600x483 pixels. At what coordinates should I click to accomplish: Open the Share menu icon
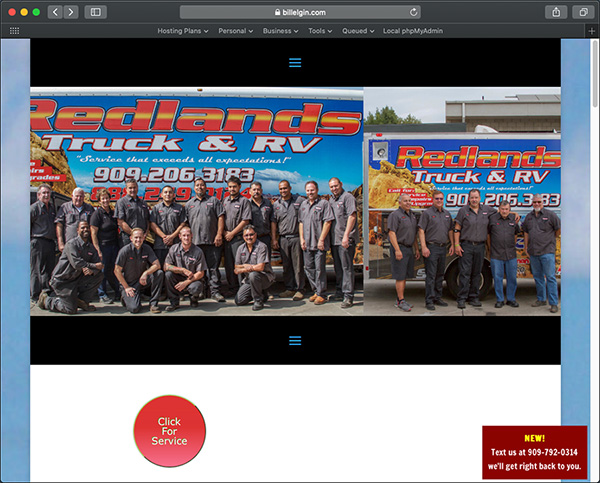(556, 12)
